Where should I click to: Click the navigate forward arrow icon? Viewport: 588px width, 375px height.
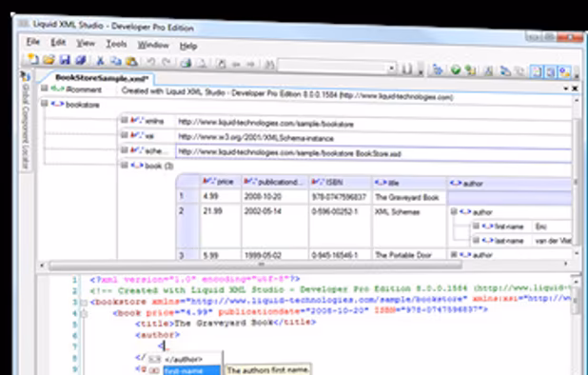[251, 65]
